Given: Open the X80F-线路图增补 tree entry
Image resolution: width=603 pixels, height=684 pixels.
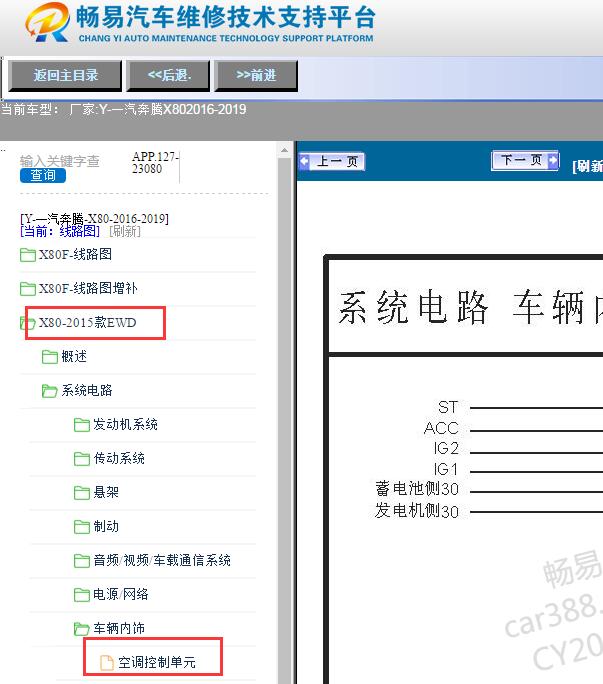Looking at the screenshot, I should [x=88, y=288].
